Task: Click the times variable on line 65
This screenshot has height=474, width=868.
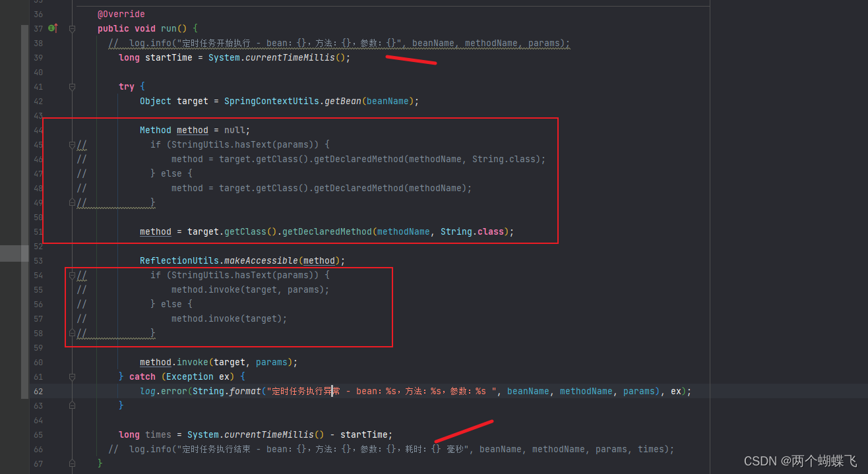Action: point(158,434)
